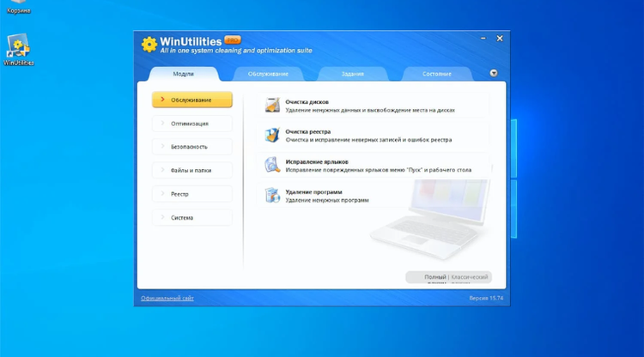Switch to the Обслуживание top tab
644x357 pixels.
point(268,74)
